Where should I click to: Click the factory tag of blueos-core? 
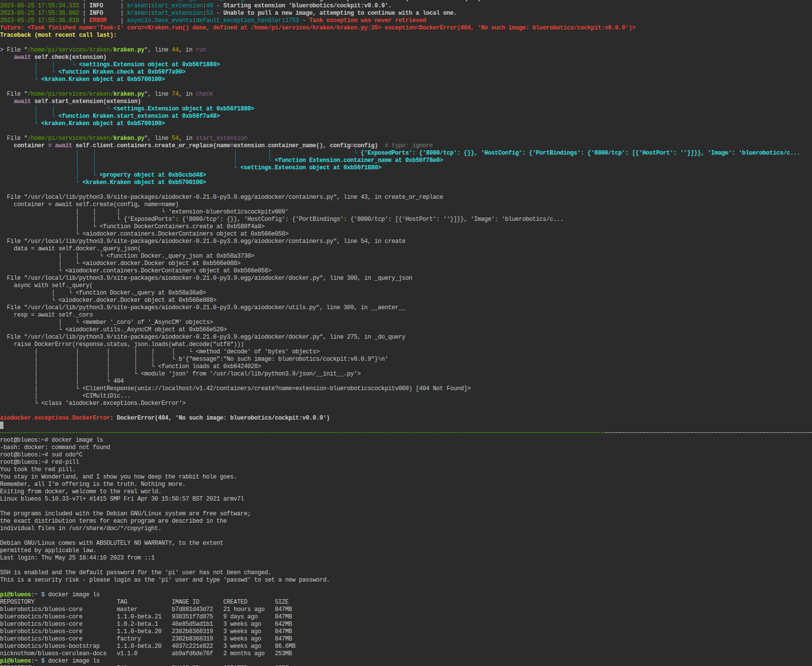point(128,639)
